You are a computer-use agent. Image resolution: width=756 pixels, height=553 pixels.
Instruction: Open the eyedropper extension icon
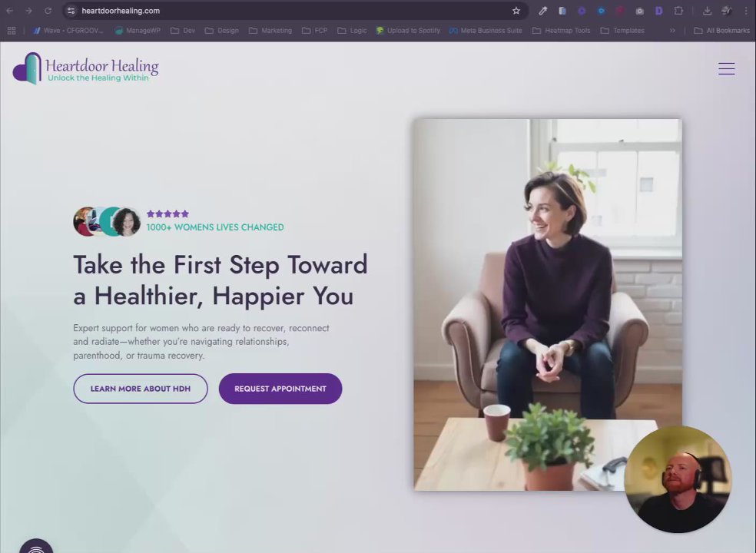point(542,11)
